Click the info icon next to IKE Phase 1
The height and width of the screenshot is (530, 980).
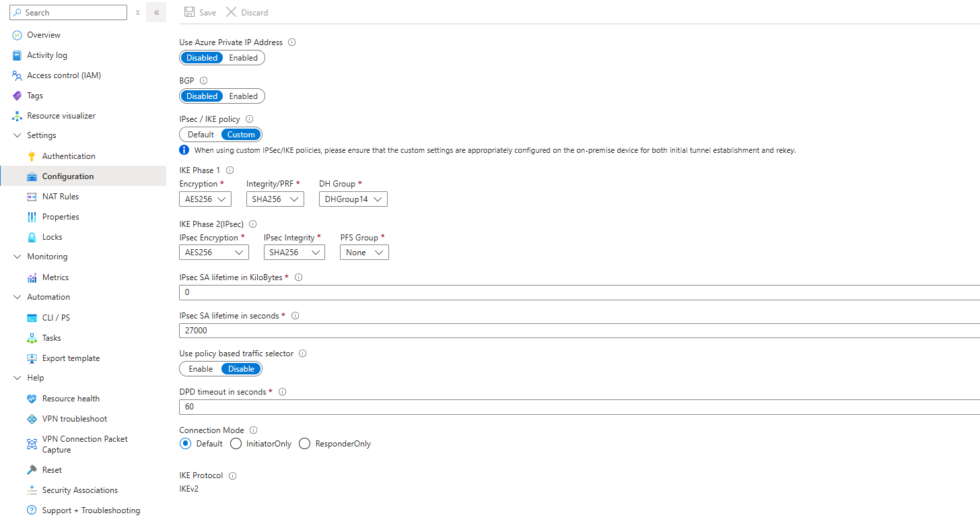pos(230,170)
